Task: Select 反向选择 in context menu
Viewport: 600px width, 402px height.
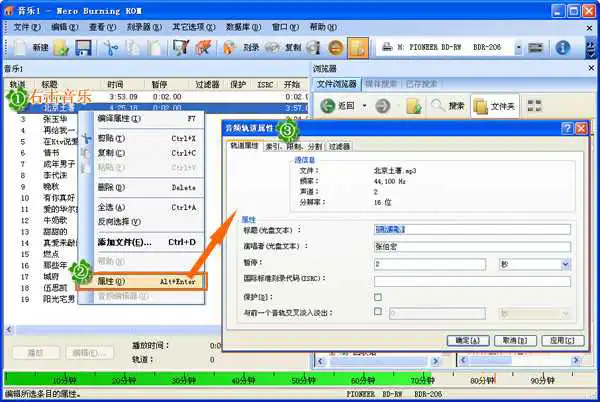Action: tap(148, 221)
